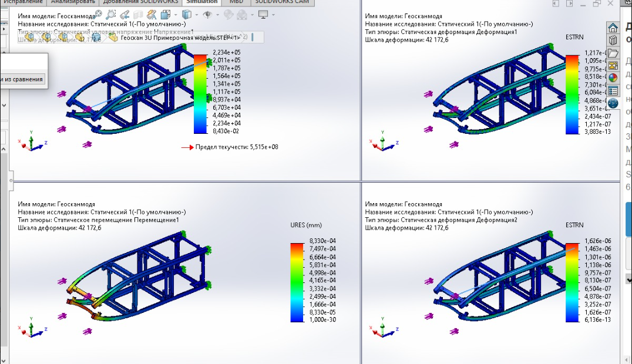
Task: Open View Orientation dropdown arrow
Action: pos(176,15)
